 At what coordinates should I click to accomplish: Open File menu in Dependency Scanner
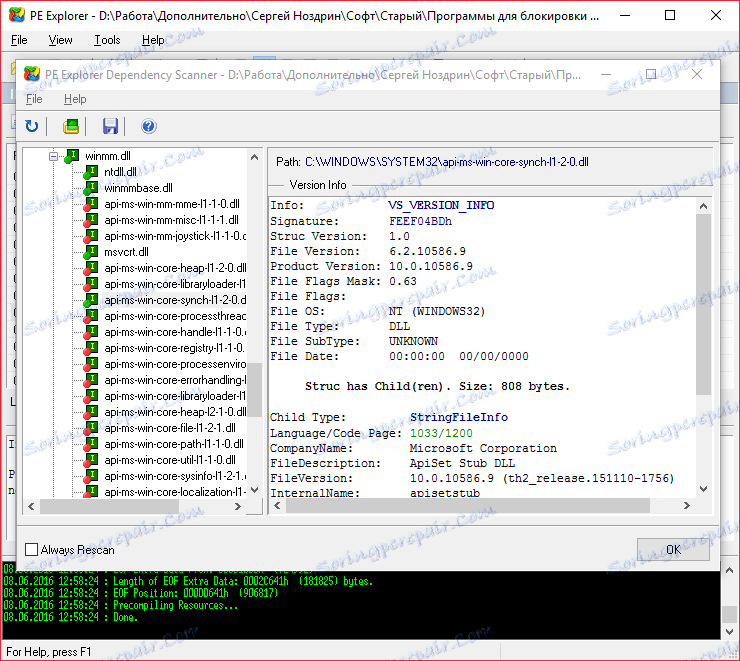tap(34, 99)
